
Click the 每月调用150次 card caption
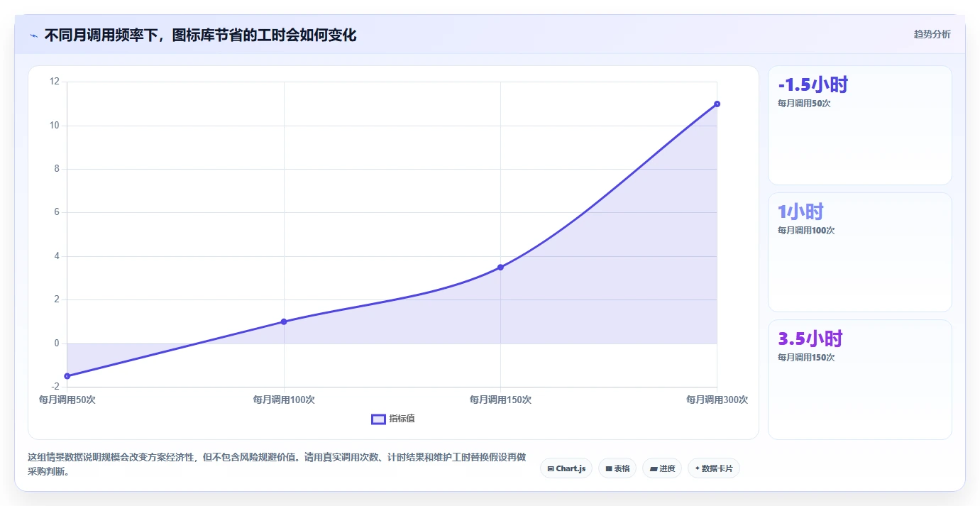pyautogui.click(x=806, y=357)
